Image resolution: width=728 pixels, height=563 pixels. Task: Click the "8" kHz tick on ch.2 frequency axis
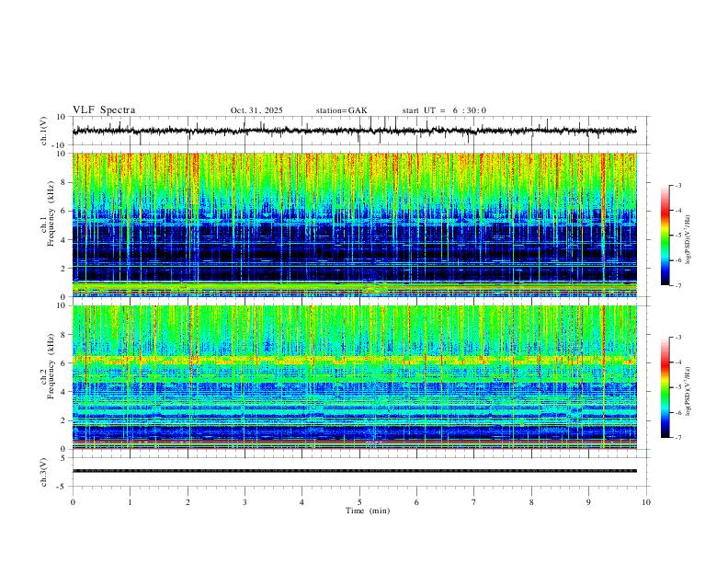pos(64,335)
